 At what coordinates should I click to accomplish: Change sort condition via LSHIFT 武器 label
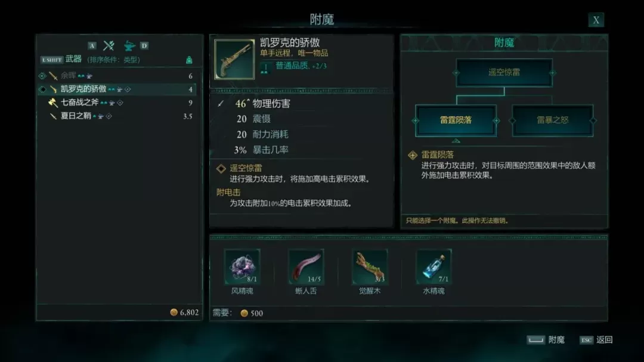coord(61,60)
